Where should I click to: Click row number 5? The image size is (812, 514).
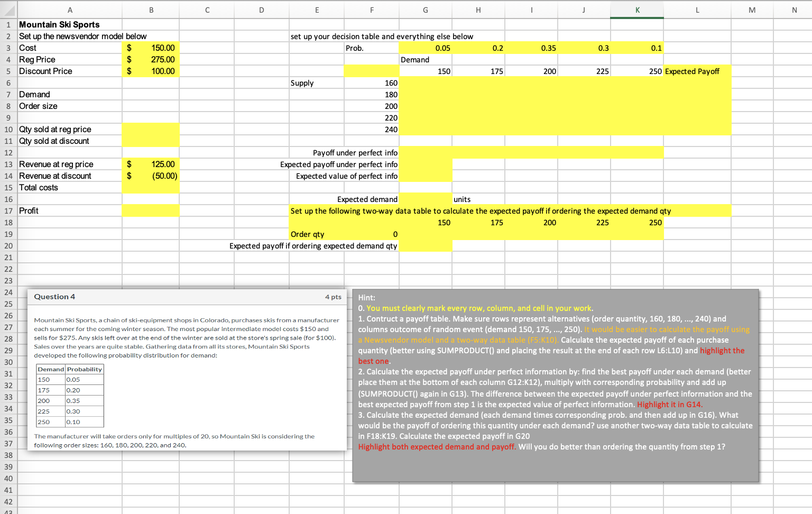pos(8,71)
